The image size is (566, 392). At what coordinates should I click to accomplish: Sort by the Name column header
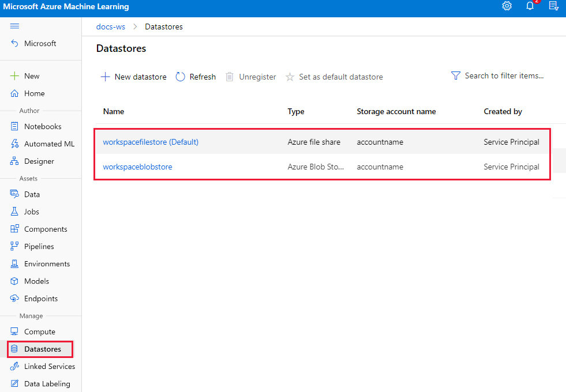(113, 111)
